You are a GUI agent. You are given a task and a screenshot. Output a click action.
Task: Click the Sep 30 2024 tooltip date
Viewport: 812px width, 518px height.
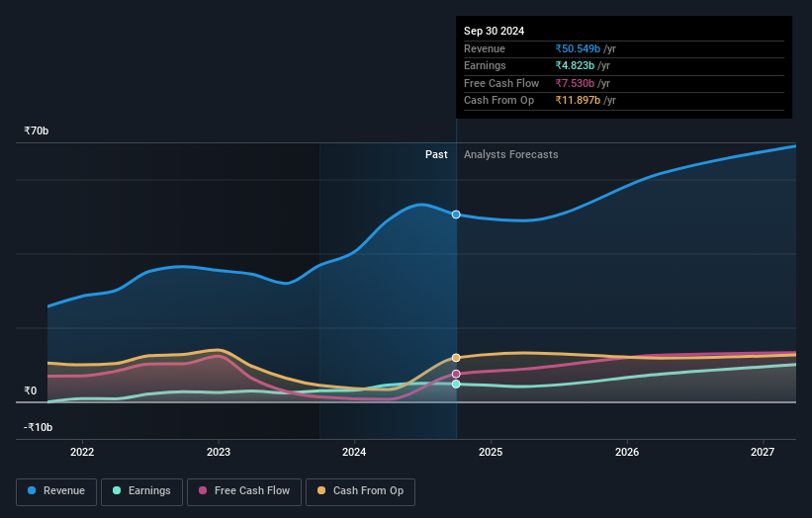495,31
